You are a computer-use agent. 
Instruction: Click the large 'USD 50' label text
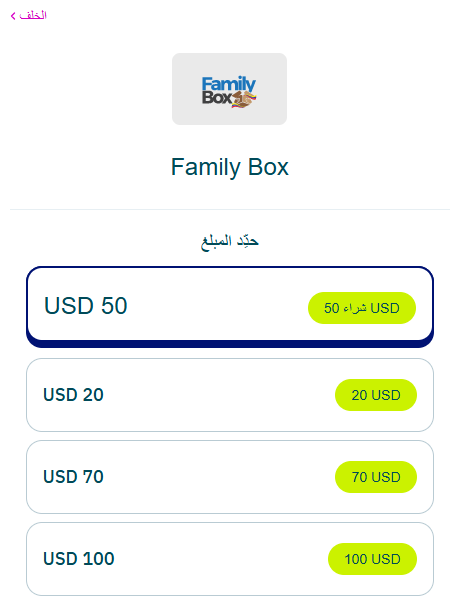(85, 306)
